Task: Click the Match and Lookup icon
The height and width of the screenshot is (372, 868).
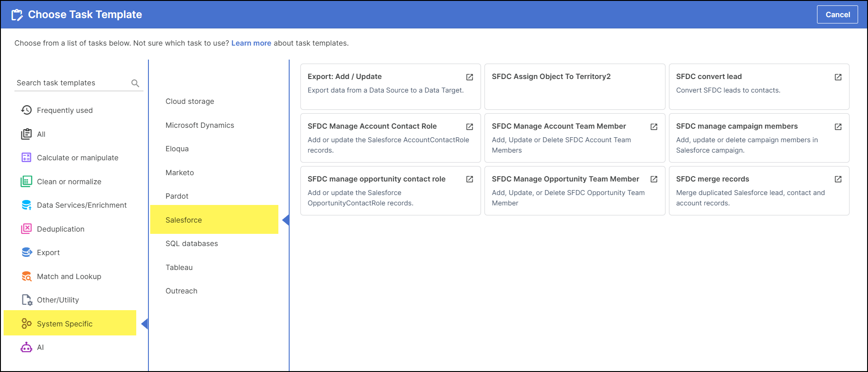Action: click(x=27, y=276)
